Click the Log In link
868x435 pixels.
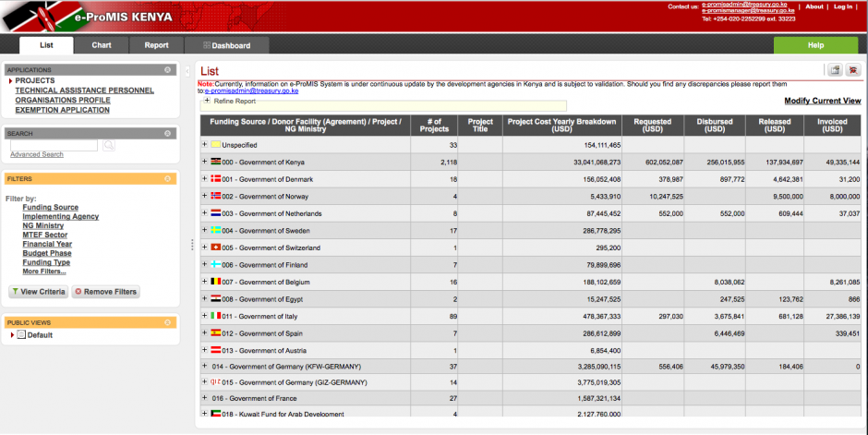click(x=843, y=6)
